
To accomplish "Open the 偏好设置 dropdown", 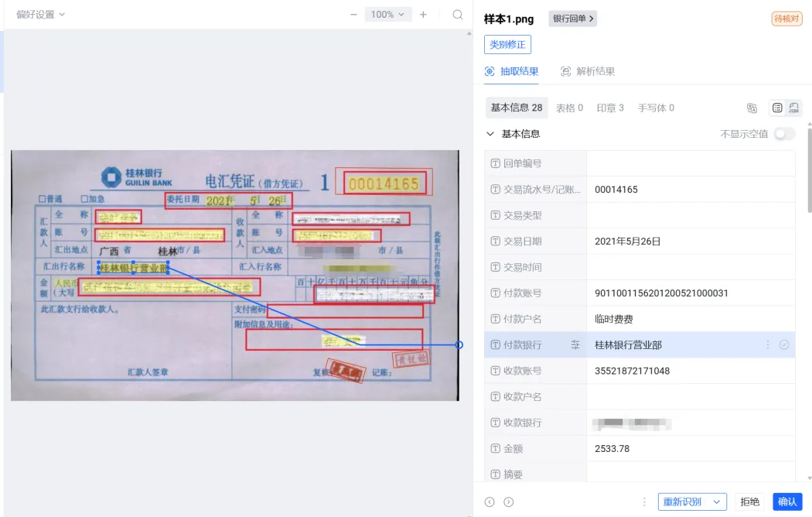I will (40, 15).
